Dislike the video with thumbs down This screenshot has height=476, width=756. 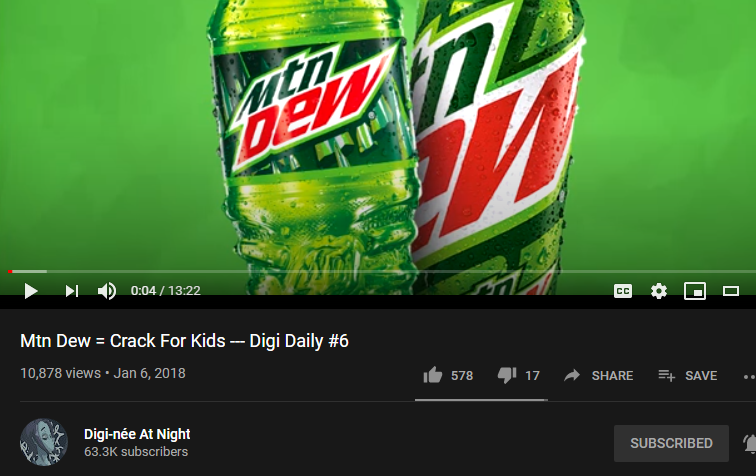[x=507, y=375]
